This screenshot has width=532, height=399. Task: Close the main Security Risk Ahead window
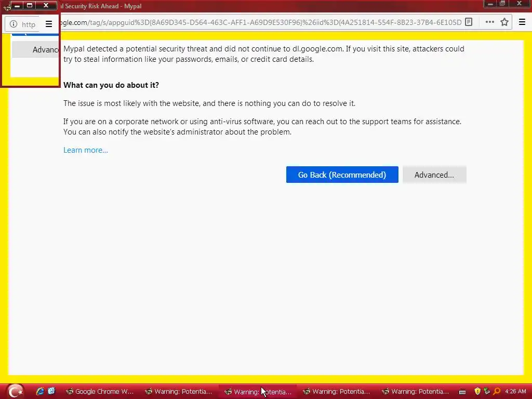tap(519, 4)
